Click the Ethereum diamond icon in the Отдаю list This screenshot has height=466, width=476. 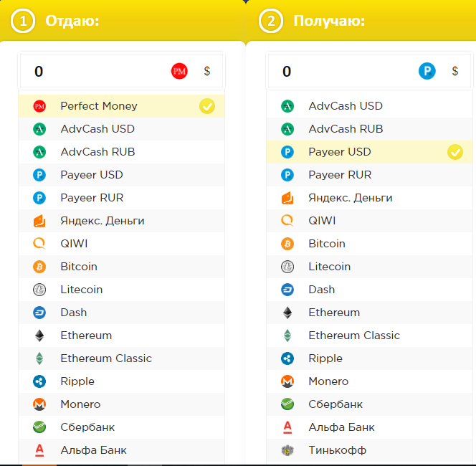coord(39,336)
